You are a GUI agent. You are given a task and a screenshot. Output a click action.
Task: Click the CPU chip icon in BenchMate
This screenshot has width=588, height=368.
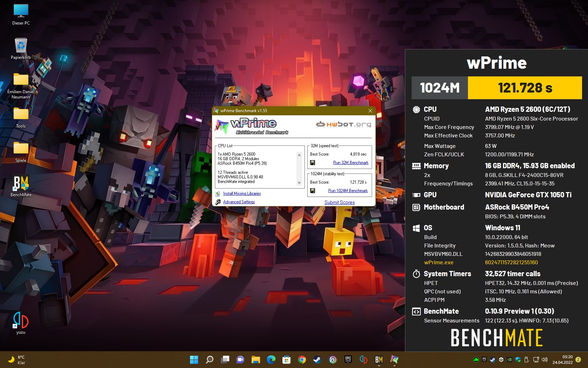pyautogui.click(x=416, y=109)
